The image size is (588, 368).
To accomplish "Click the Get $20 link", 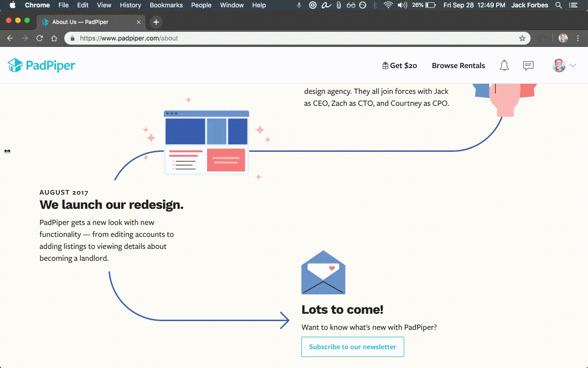I will point(400,65).
